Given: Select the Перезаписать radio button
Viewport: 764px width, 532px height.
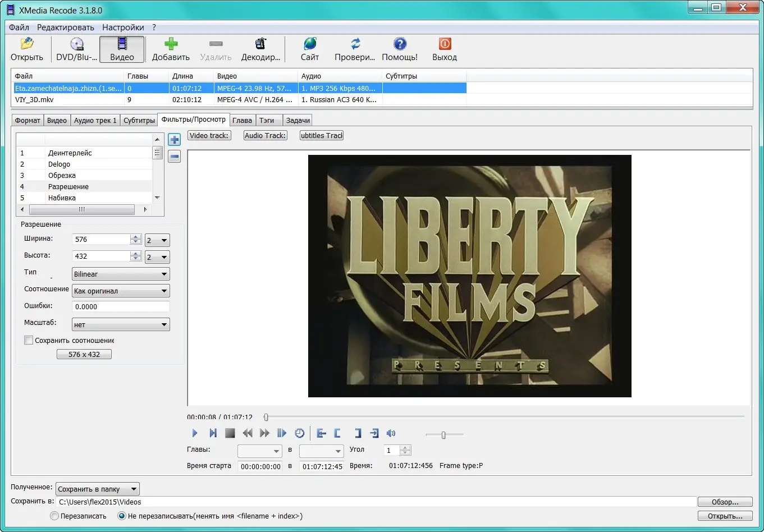Looking at the screenshot, I should pos(54,516).
